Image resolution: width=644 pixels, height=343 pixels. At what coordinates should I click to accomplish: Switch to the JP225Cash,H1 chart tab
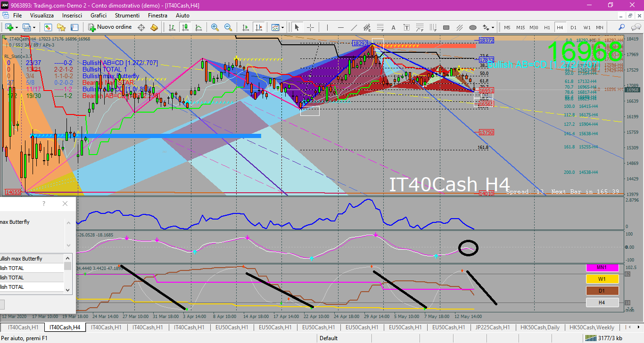(x=493, y=327)
